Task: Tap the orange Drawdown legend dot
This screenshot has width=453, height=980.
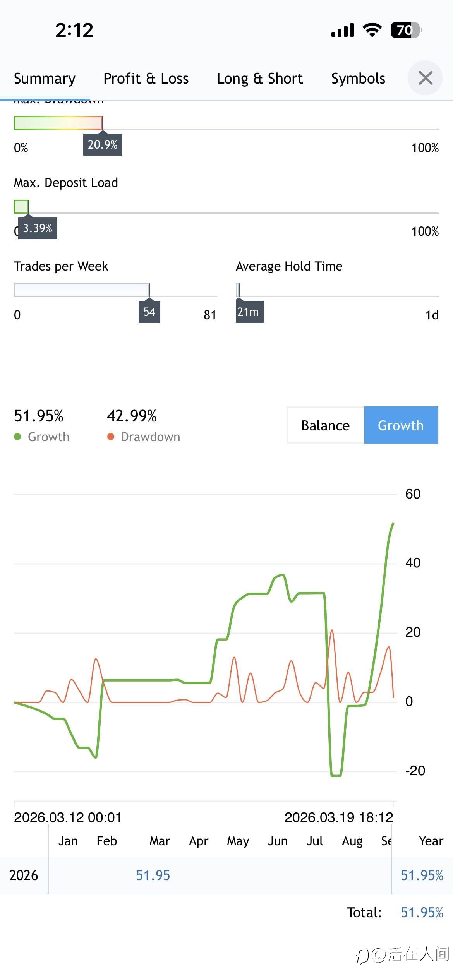Action: coord(111,437)
